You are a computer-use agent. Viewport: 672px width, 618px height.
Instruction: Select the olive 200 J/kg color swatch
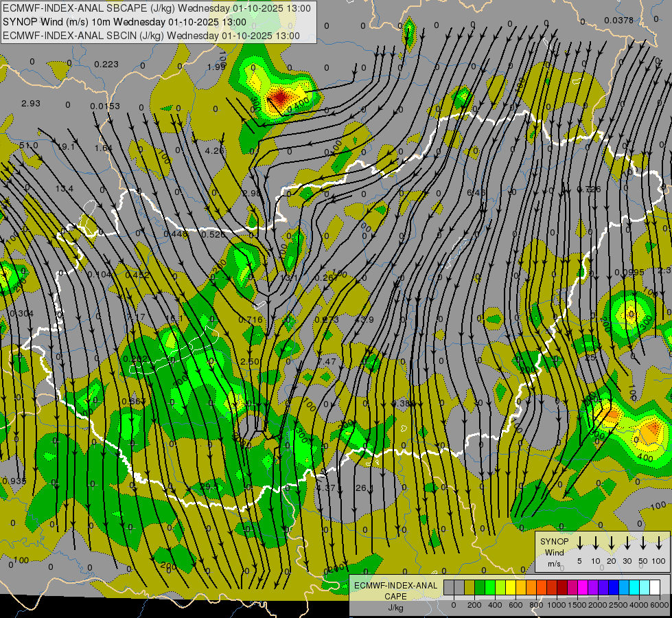coord(470,588)
